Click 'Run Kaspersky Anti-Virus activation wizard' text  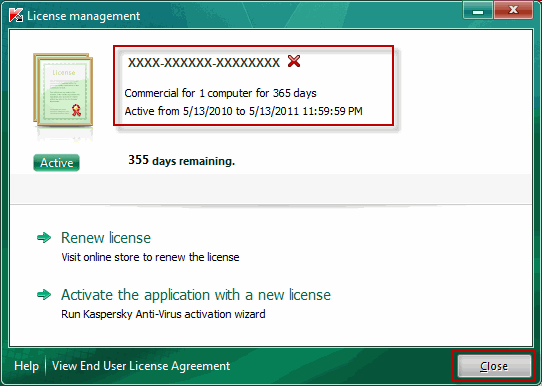point(163,314)
